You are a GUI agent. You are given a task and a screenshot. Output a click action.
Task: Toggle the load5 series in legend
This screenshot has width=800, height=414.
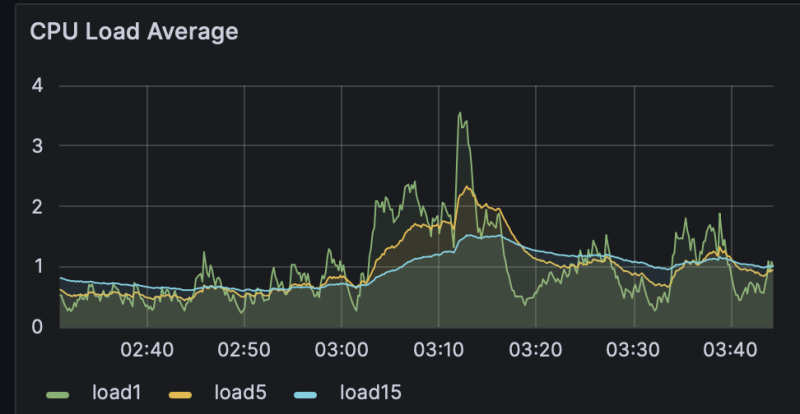coord(240,393)
